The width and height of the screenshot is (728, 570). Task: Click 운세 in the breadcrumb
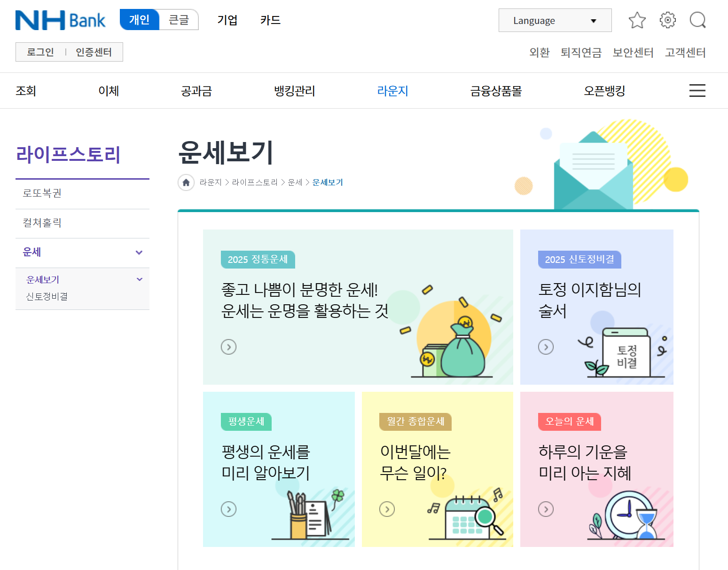295,182
